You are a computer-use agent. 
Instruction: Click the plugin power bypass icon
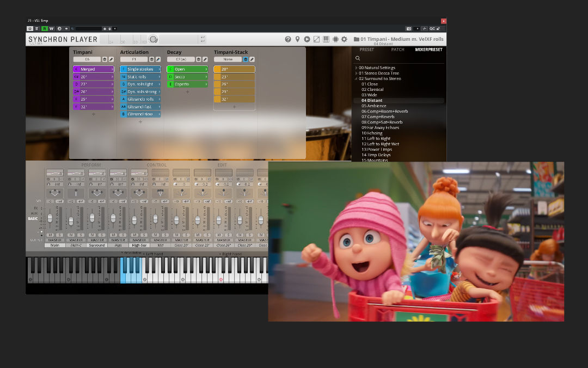[x=29, y=28]
